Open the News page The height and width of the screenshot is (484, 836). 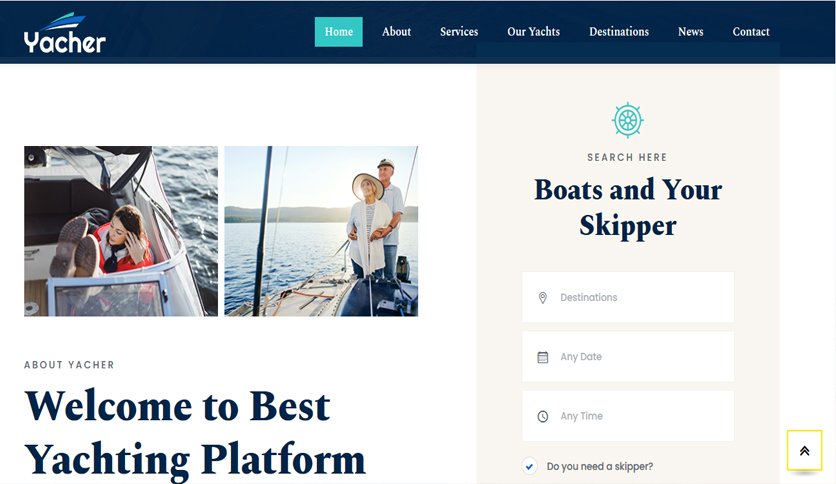tap(690, 32)
